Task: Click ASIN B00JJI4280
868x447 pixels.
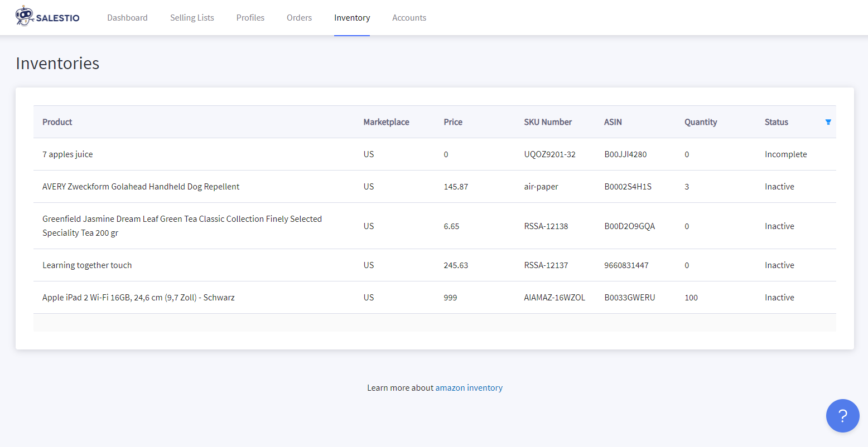Action: (x=625, y=154)
